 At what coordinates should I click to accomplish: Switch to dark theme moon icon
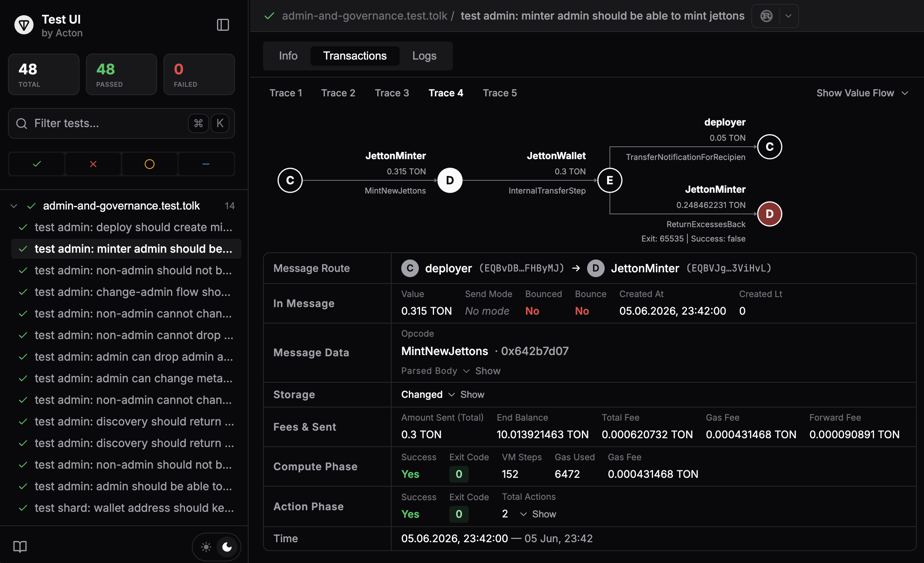[227, 547]
